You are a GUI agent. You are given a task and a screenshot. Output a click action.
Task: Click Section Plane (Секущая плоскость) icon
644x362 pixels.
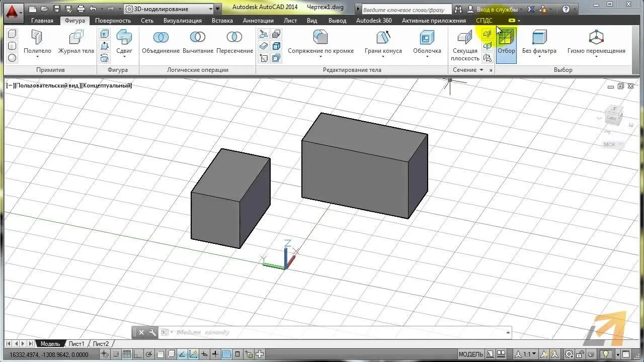pos(465,38)
